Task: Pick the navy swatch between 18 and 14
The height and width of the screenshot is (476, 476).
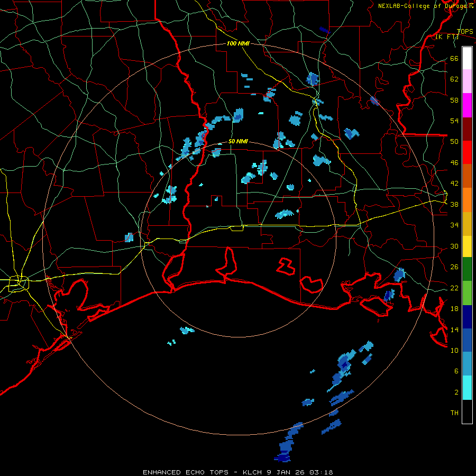Action: pos(467,317)
